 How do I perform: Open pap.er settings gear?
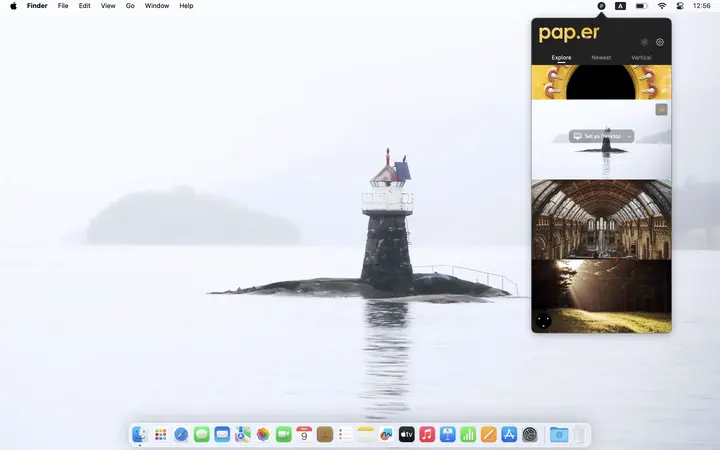(x=660, y=42)
